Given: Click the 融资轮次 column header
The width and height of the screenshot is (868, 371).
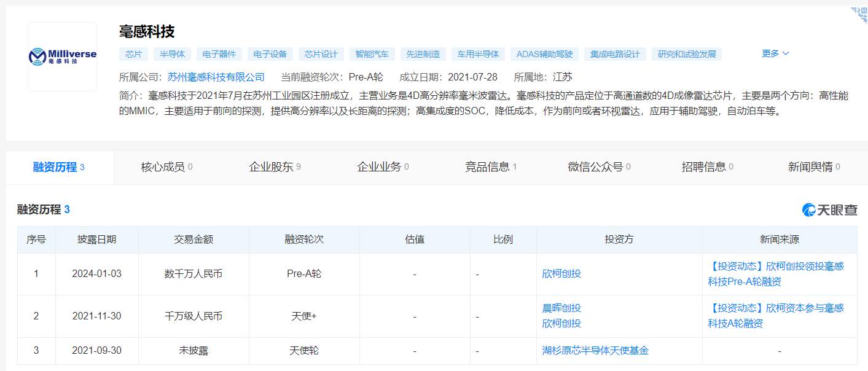Looking at the screenshot, I should [304, 240].
